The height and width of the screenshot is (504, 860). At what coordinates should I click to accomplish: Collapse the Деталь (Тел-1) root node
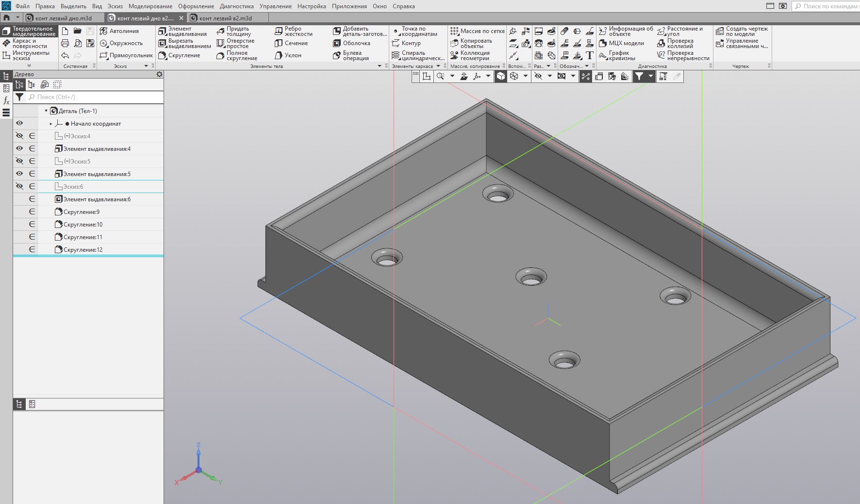pyautogui.click(x=46, y=111)
